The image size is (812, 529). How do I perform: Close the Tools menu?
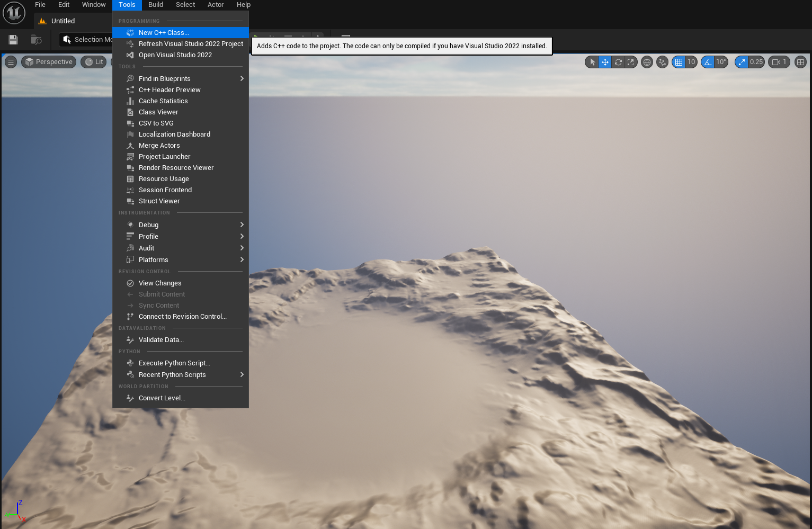(127, 5)
